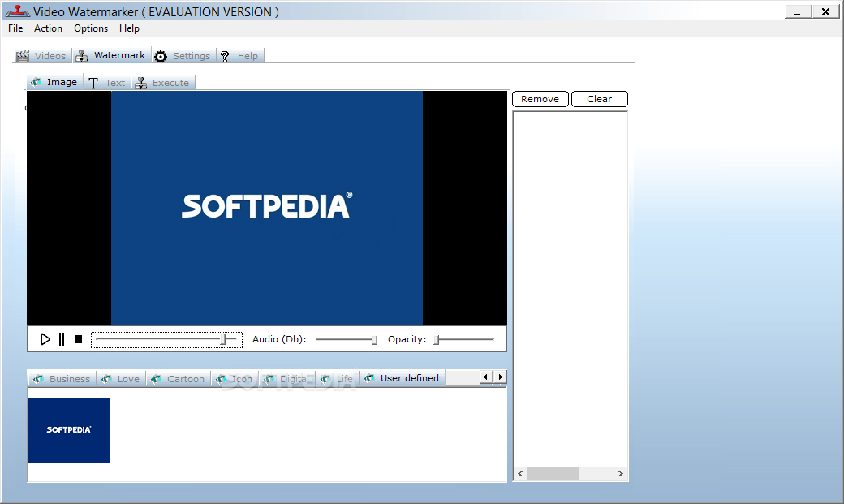
Task: Open the Action menu
Action: click(x=48, y=28)
